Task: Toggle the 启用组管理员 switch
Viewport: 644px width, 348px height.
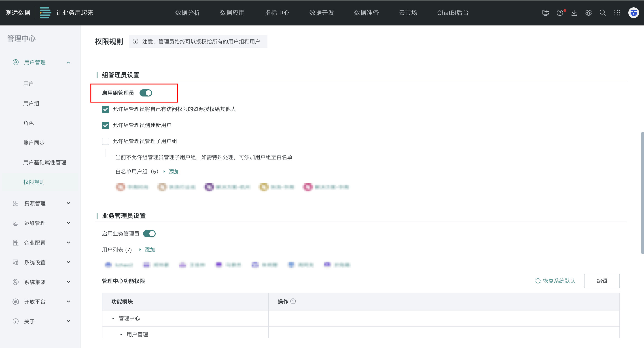Action: 146,93
